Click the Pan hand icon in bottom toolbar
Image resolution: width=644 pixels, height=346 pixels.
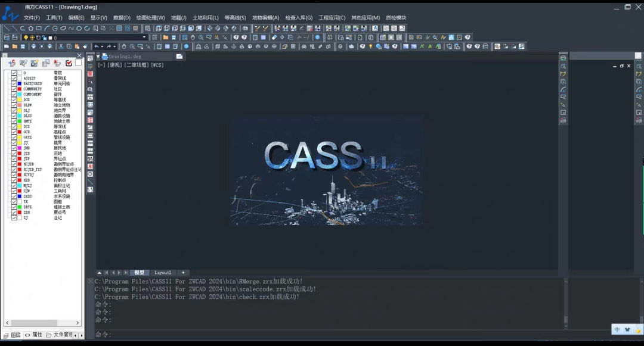(123, 46)
